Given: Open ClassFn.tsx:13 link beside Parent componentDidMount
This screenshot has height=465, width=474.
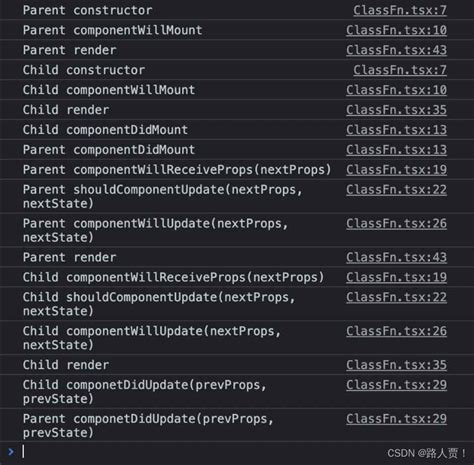Looking at the screenshot, I should point(396,150).
